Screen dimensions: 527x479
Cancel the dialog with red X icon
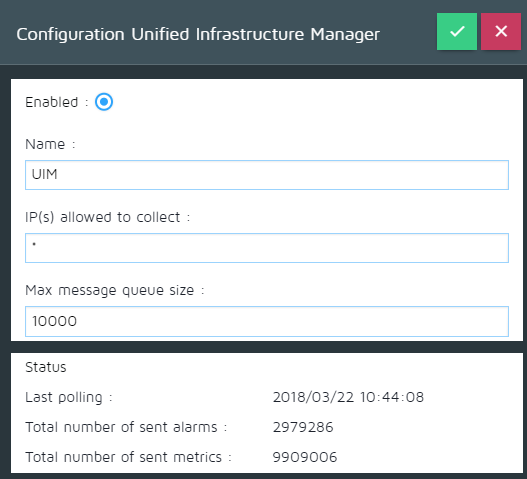(501, 32)
